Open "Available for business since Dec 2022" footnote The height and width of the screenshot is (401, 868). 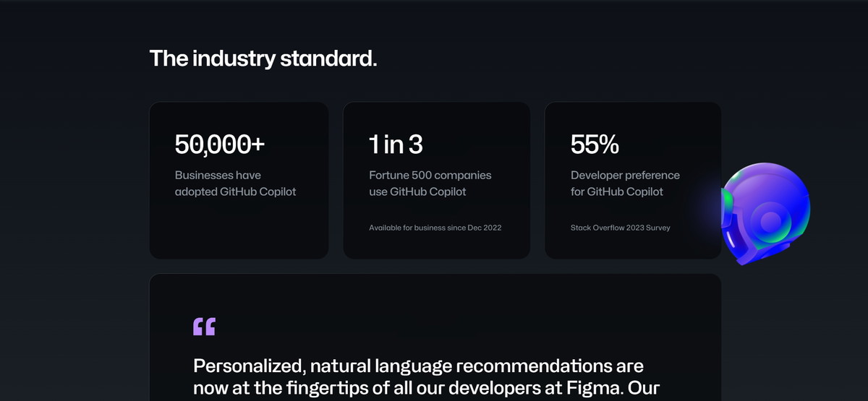435,228
